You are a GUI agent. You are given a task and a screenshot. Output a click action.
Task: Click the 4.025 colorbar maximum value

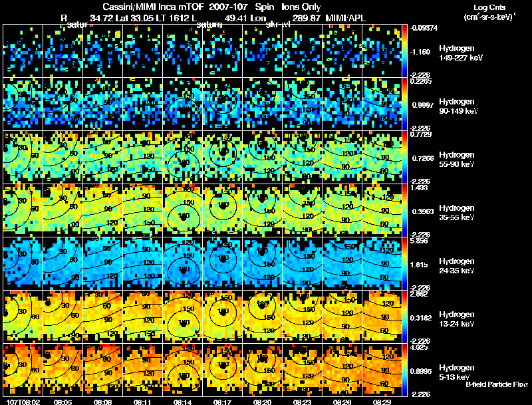point(419,347)
